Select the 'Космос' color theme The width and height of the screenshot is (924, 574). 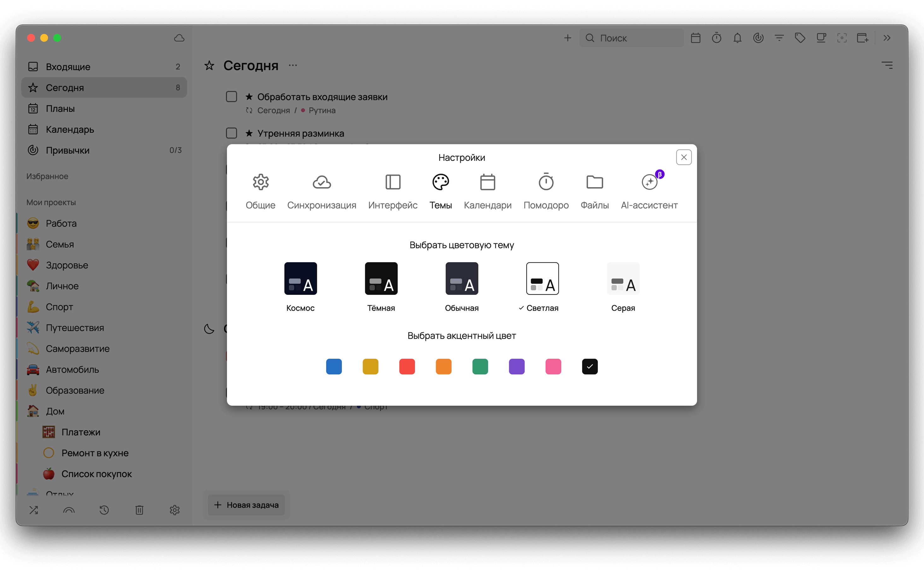pos(300,278)
